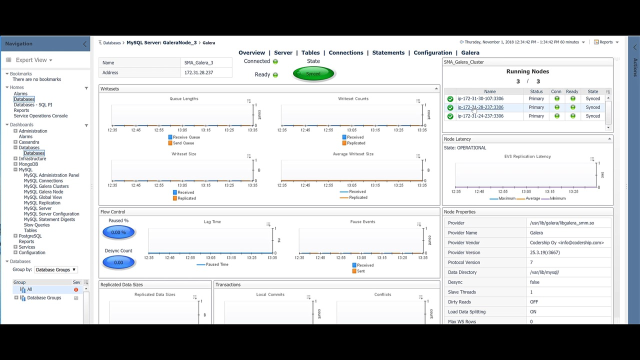
Task: Click Paused Time legend line
Action: tap(200, 264)
